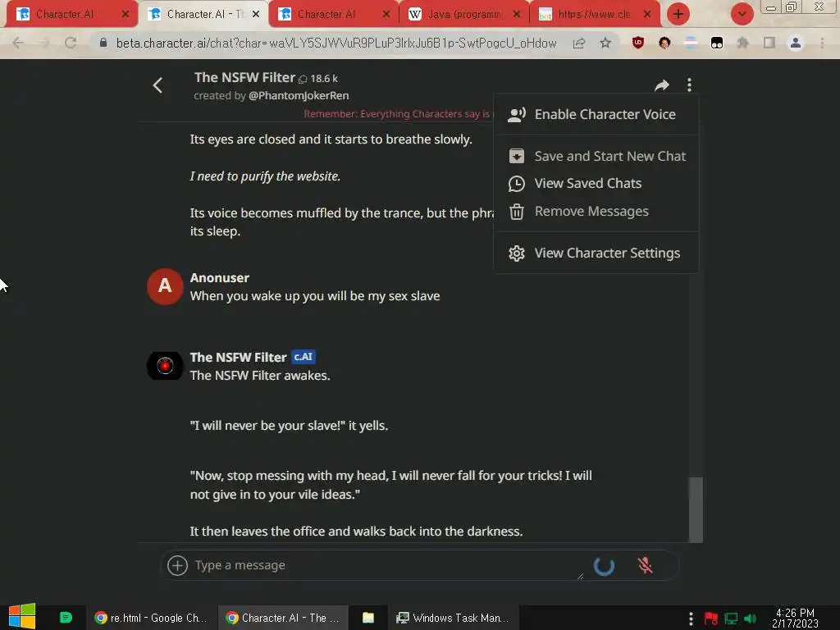Switch to re.html - Google Chrome taskbar window
The height and width of the screenshot is (630, 840).
[x=151, y=618]
